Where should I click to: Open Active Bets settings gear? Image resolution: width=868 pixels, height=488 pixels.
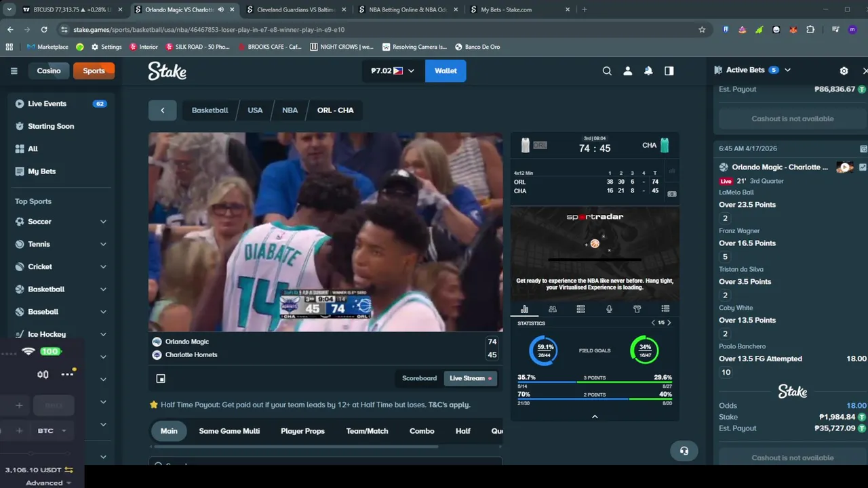pos(844,70)
